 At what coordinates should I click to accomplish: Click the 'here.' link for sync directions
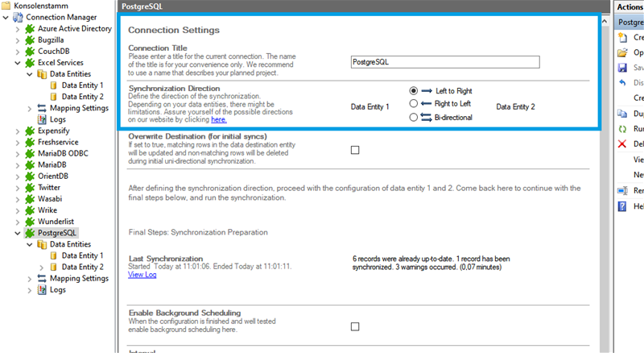pyautogui.click(x=218, y=119)
